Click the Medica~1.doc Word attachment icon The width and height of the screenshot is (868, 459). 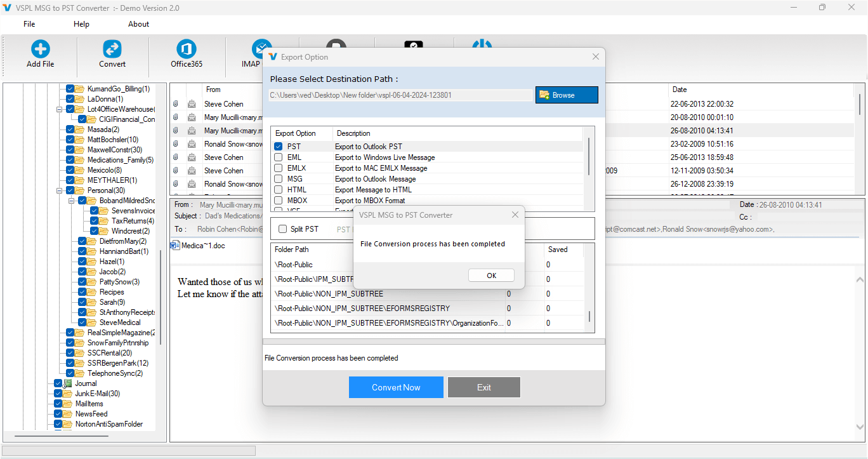click(x=175, y=245)
